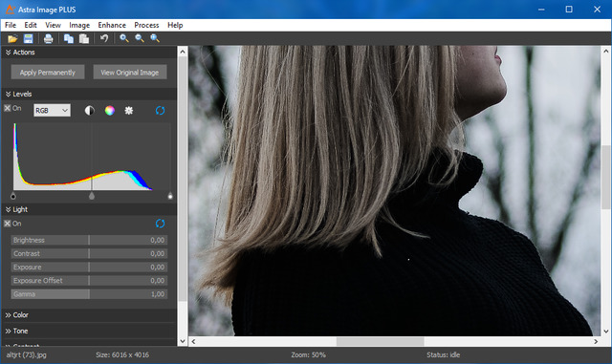Viewport: 612px width, 364px height.
Task: Click the 'Size: 6016 x 4016' status text
Action: (x=122, y=355)
